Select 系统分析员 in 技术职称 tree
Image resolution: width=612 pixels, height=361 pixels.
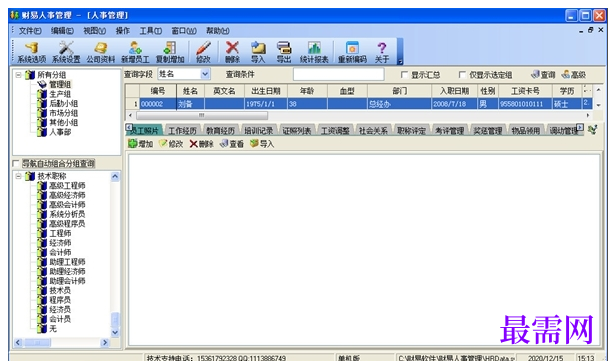click(67, 214)
